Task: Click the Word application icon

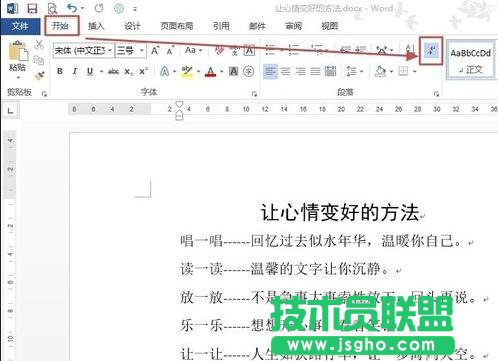Action: click(x=13, y=9)
